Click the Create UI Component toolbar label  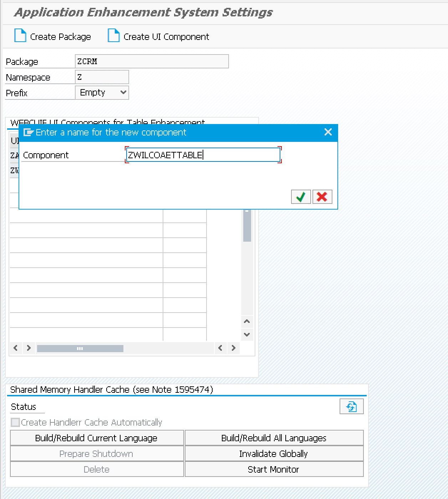166,37
